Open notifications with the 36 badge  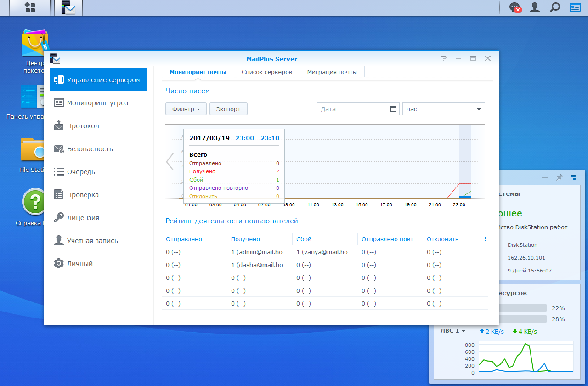pos(515,7)
